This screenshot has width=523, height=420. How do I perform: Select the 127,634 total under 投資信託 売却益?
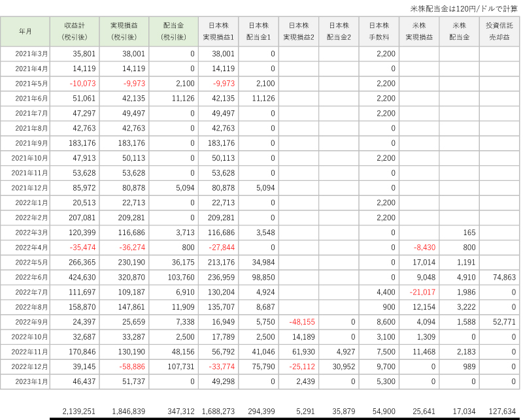pos(502,412)
